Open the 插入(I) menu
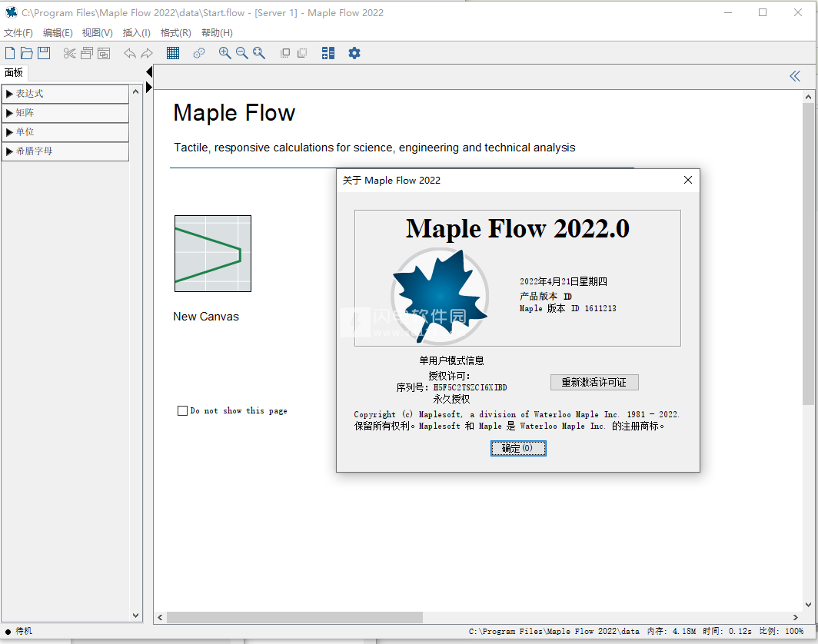Viewport: 818px width, 644px height. click(137, 33)
